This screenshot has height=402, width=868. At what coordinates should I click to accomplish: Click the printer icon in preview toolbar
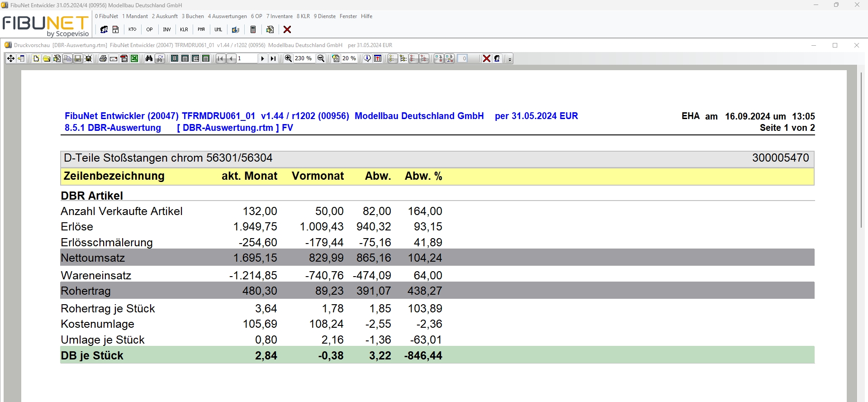pyautogui.click(x=103, y=58)
